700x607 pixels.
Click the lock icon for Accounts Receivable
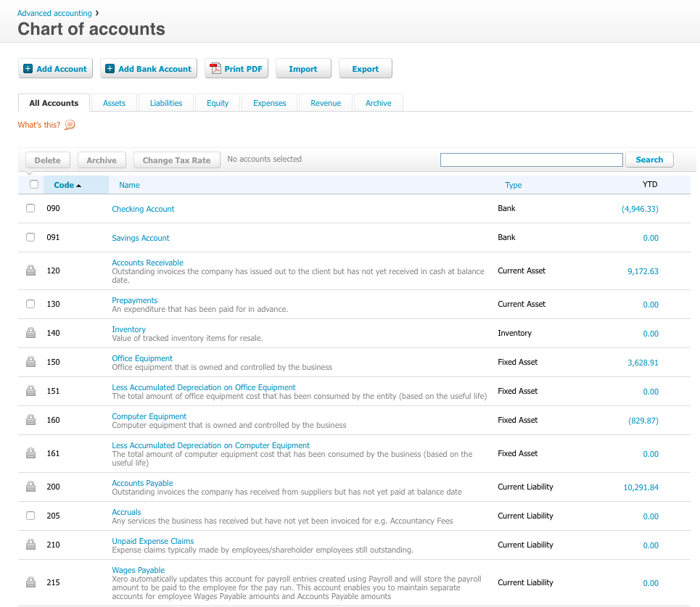click(30, 271)
